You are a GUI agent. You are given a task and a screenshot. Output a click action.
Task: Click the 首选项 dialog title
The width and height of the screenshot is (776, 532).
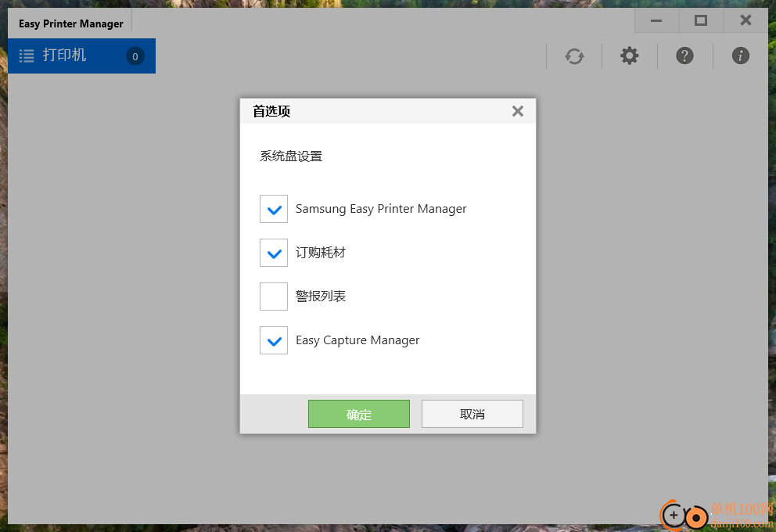click(x=271, y=111)
